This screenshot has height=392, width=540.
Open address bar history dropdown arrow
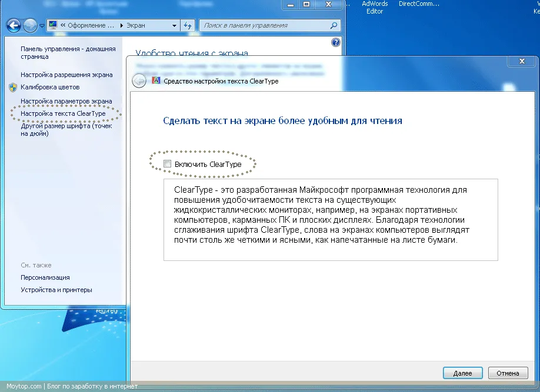tap(174, 25)
